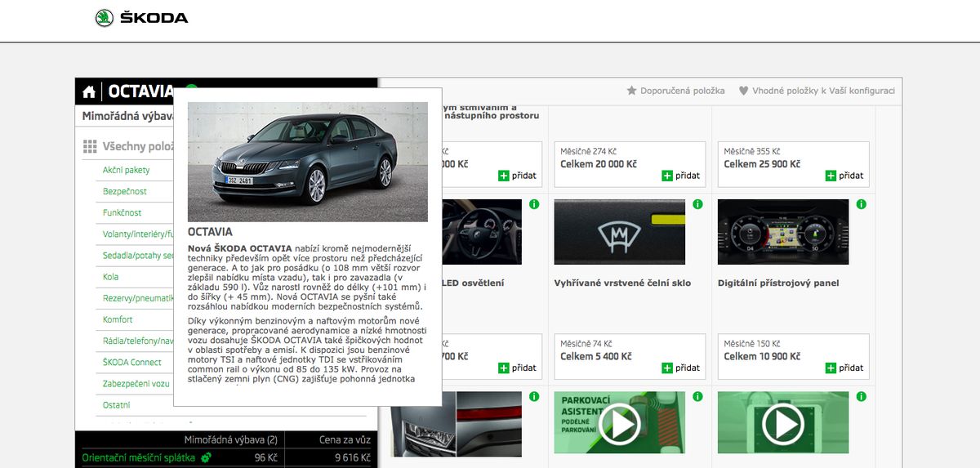Click the Doporučená položka star icon
Screen dimensions: 980x468
pyautogui.click(x=631, y=91)
